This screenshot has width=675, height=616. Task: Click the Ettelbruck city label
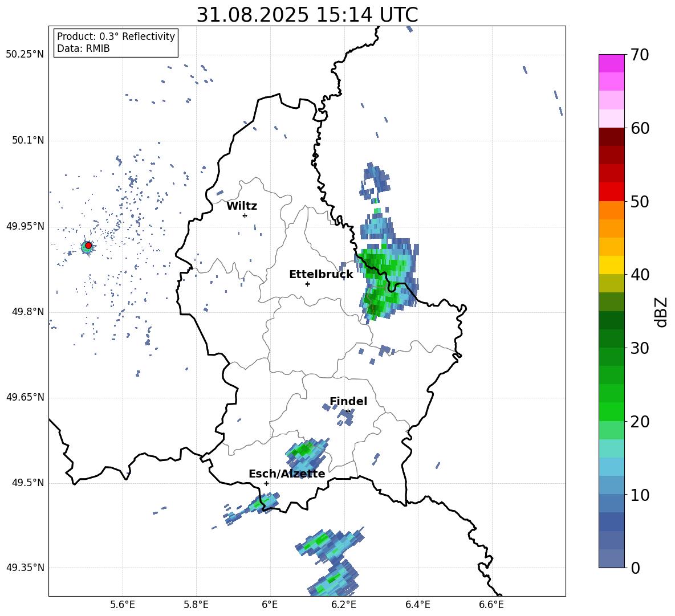coord(321,275)
